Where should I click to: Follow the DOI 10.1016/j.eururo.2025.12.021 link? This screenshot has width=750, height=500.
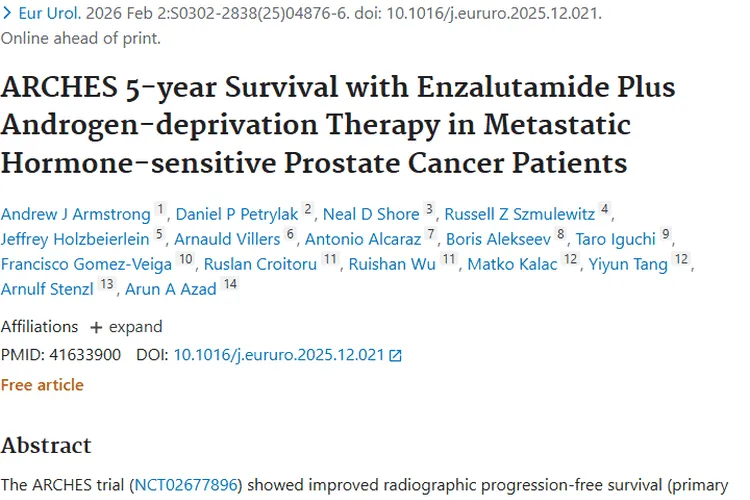click(x=279, y=355)
